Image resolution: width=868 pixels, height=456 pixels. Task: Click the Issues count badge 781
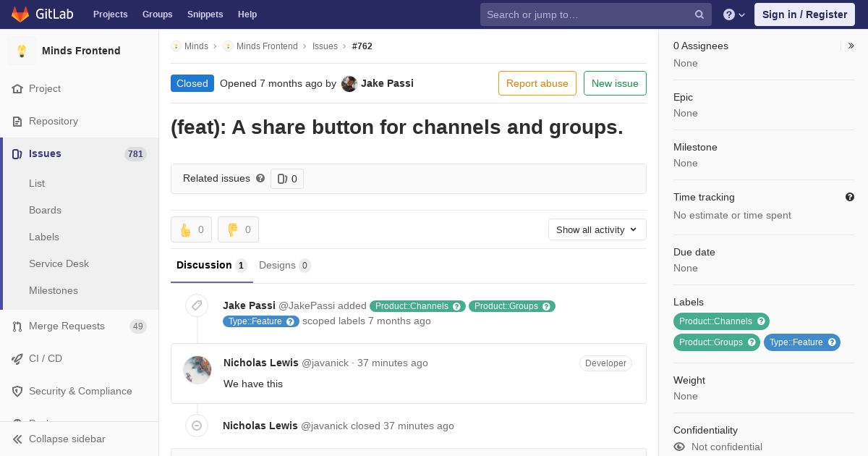[x=135, y=154]
